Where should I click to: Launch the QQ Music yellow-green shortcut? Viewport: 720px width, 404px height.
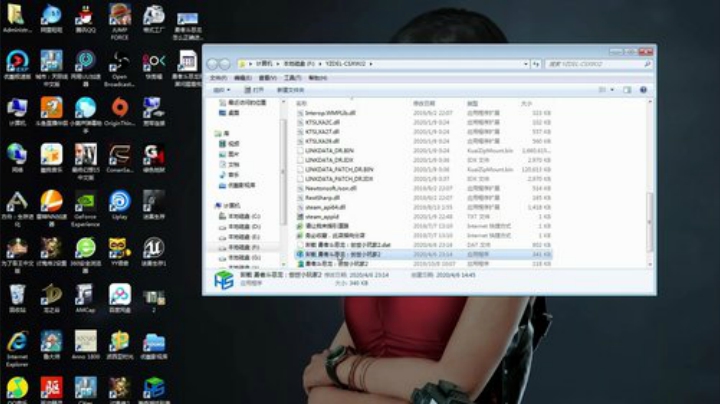coord(17,390)
